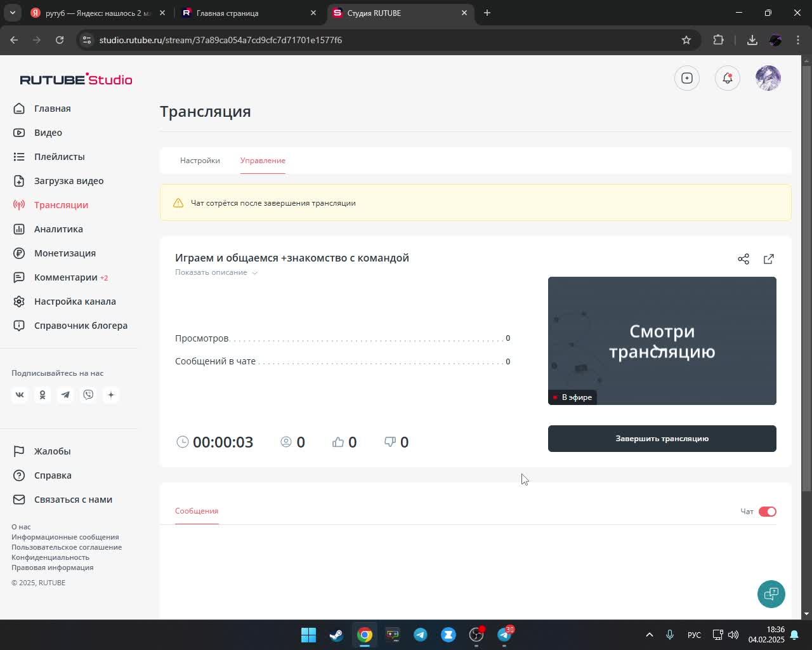Open the volume control in system tray

(733, 635)
